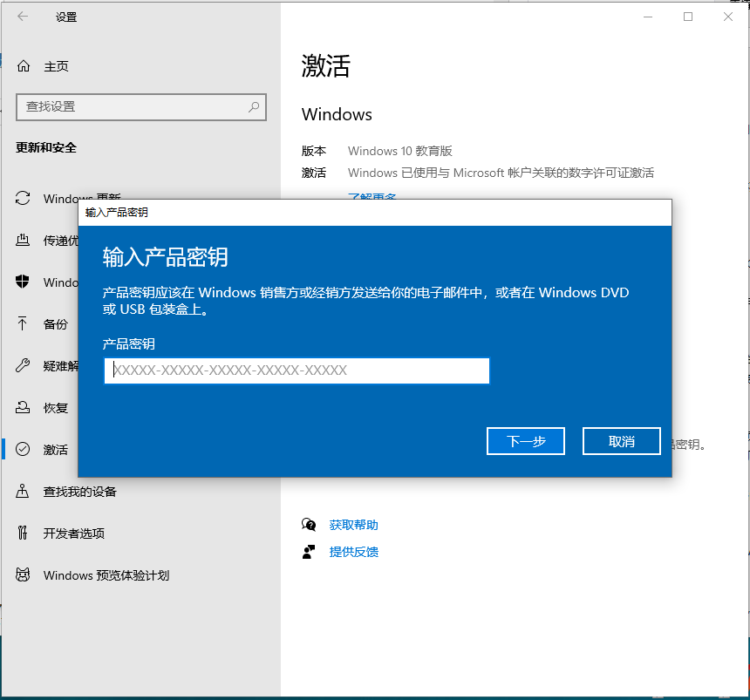750x700 pixels.
Task: Click the Windows security shield icon
Action: pyautogui.click(x=24, y=282)
